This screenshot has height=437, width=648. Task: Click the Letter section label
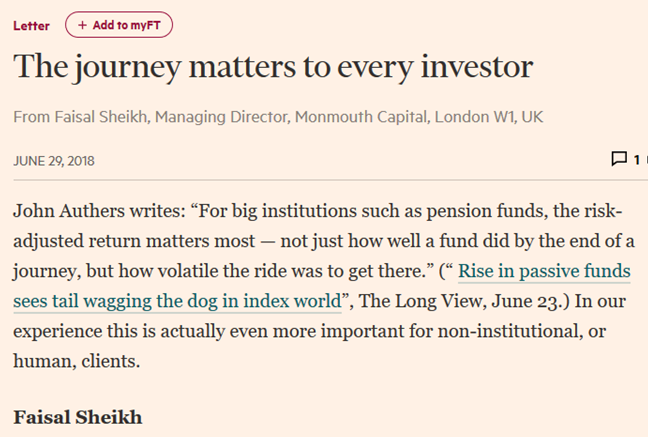point(31,26)
